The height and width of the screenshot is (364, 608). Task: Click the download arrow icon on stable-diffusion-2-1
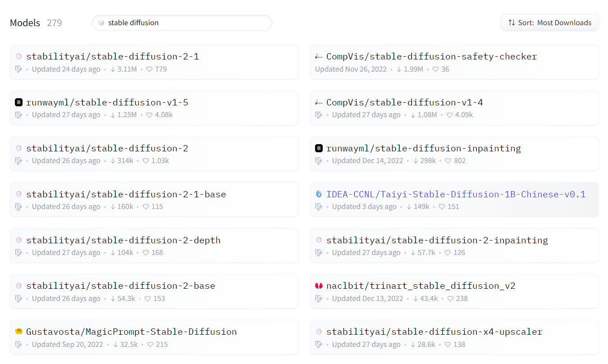[x=113, y=69]
